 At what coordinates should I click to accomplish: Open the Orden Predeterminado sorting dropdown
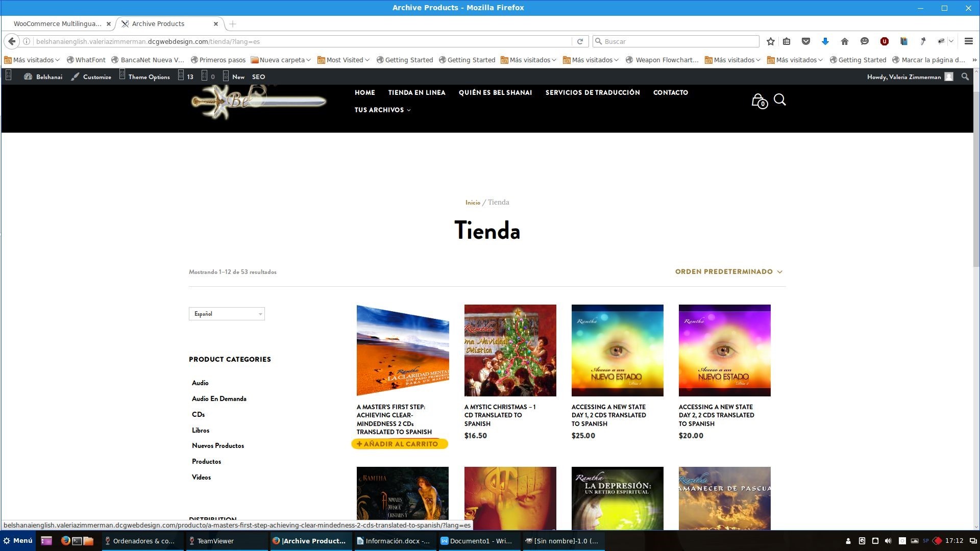(x=729, y=272)
